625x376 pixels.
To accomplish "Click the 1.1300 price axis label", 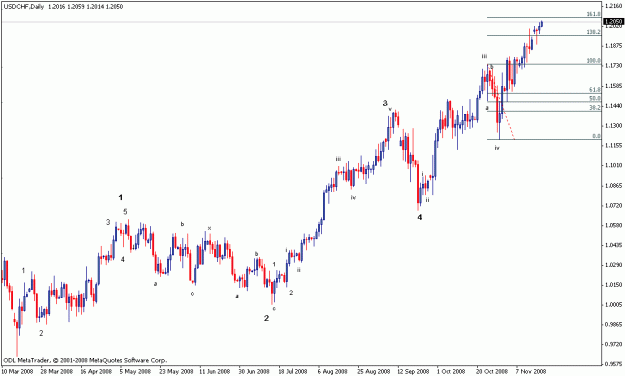I will (x=614, y=126).
